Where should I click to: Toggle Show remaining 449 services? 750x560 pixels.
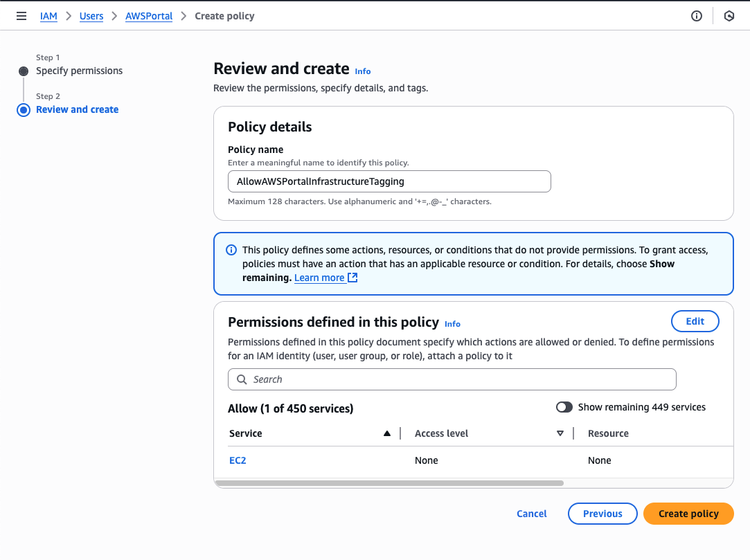[x=564, y=407]
